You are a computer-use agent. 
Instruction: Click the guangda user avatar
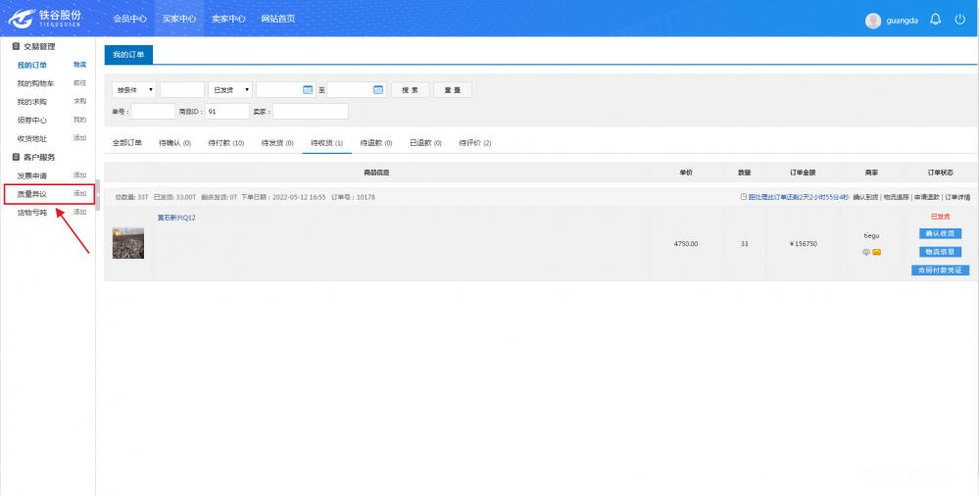[x=873, y=20]
